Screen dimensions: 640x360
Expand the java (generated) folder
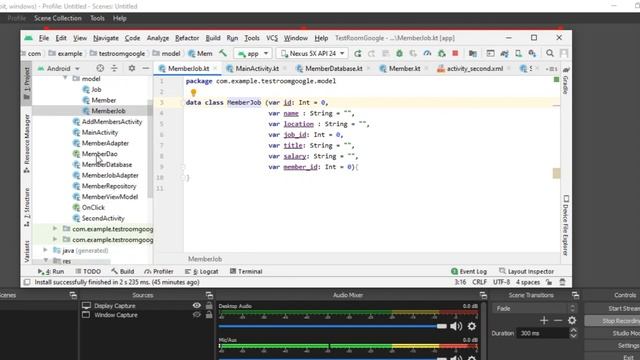45,250
